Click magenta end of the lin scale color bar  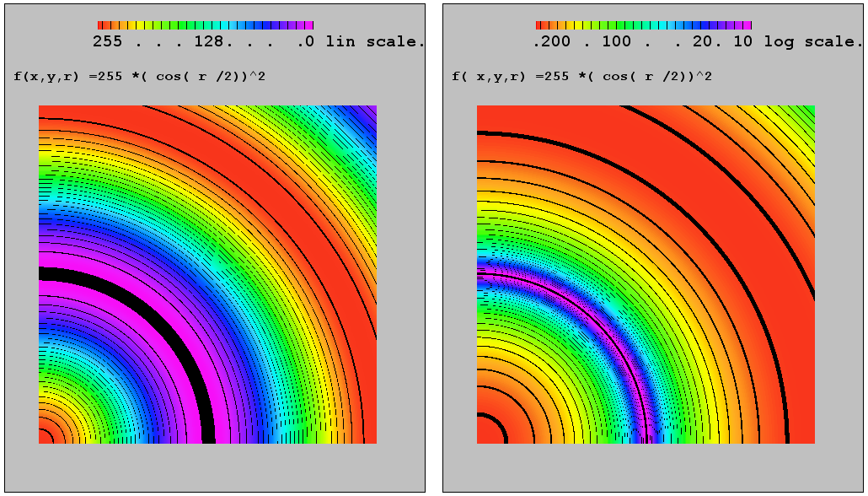click(309, 25)
